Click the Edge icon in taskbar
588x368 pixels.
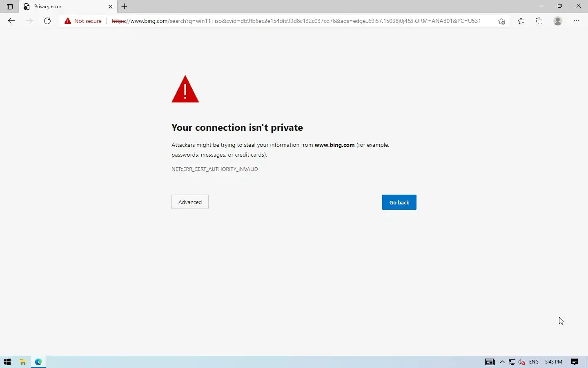(x=38, y=362)
